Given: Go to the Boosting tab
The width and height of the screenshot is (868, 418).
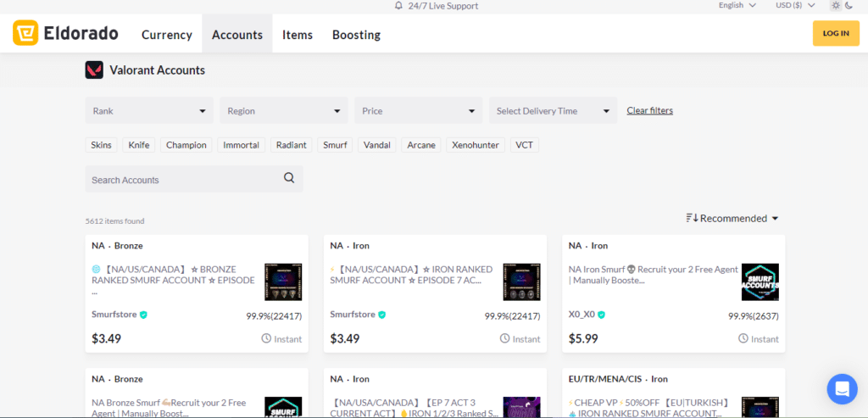Looking at the screenshot, I should click(357, 34).
